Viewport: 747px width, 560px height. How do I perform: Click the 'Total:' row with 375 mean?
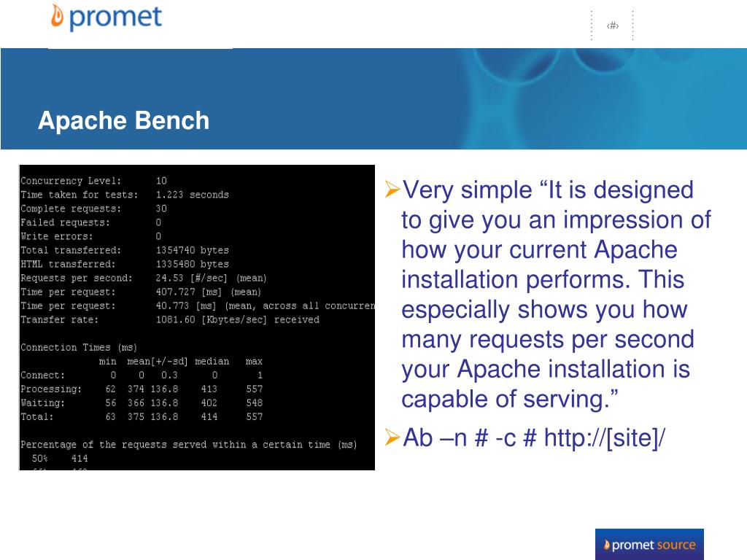tap(142, 416)
